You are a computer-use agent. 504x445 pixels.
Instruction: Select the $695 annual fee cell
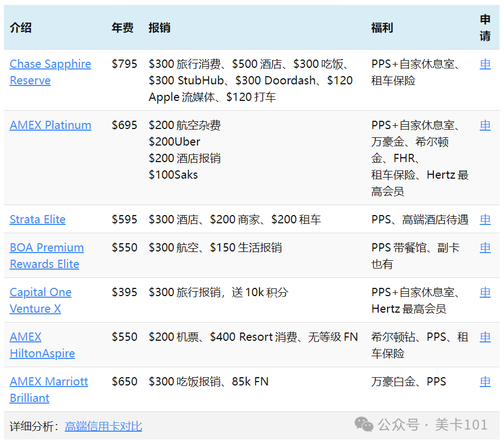coord(124,125)
